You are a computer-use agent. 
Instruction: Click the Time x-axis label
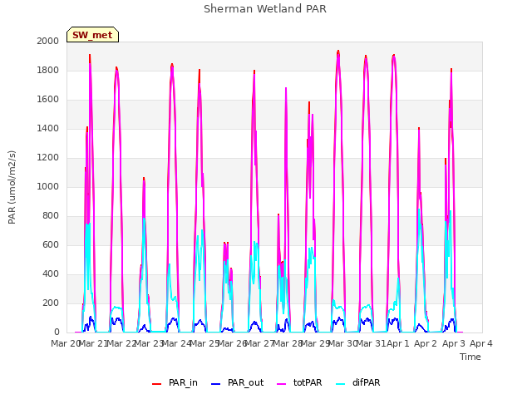click(470, 357)
